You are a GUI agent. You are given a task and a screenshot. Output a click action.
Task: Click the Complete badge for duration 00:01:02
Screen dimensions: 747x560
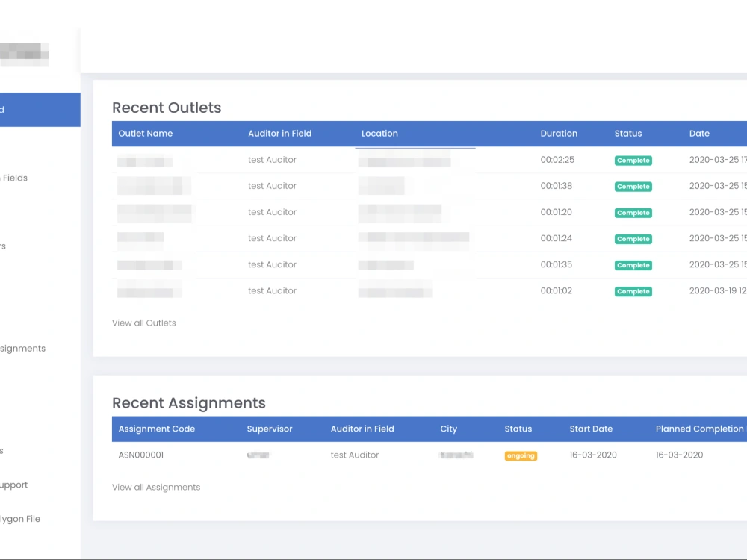(633, 291)
